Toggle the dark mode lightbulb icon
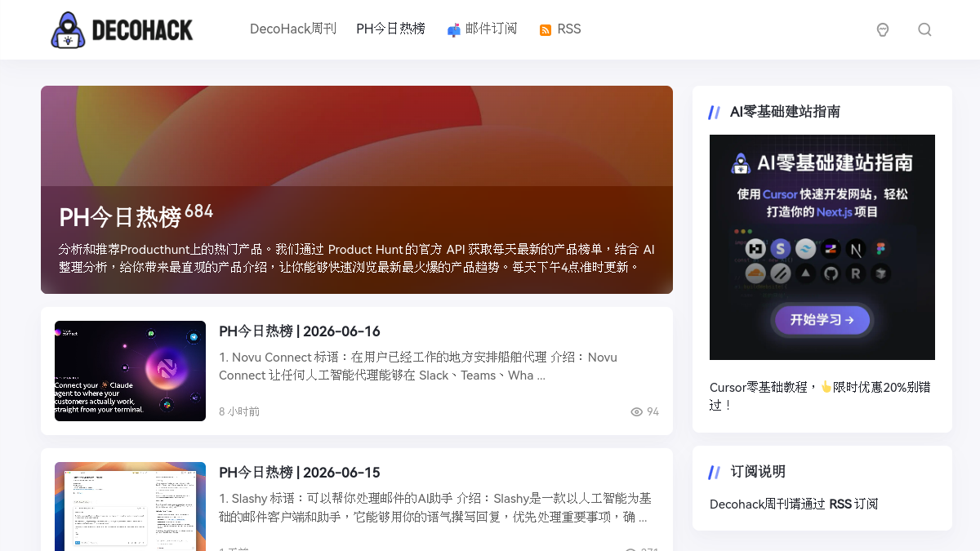The image size is (980, 551). coord(883,29)
